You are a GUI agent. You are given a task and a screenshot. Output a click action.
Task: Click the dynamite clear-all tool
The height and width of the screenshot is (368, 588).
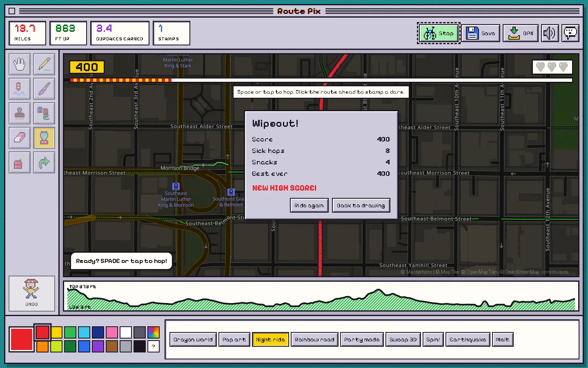click(20, 162)
